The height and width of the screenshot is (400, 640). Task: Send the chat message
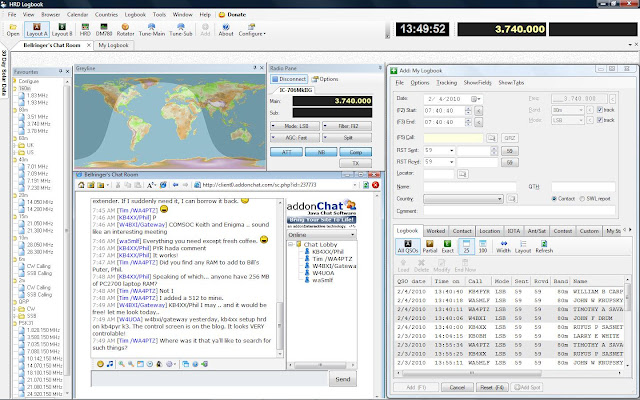point(342,379)
